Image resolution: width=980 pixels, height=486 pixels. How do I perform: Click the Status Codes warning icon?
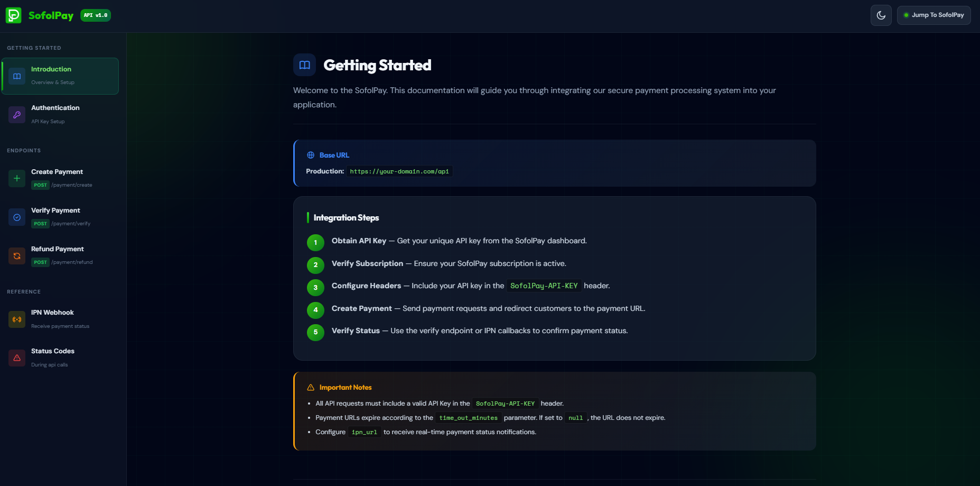tap(17, 358)
